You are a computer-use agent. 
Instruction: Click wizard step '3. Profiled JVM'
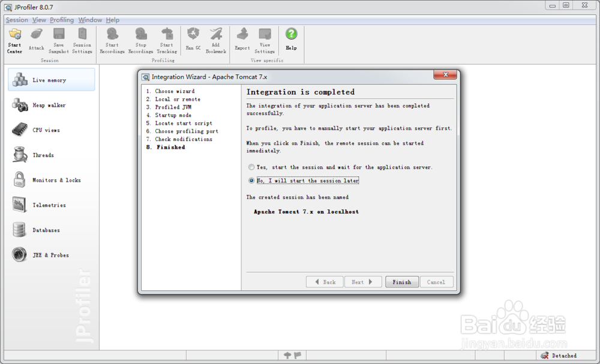click(169, 107)
